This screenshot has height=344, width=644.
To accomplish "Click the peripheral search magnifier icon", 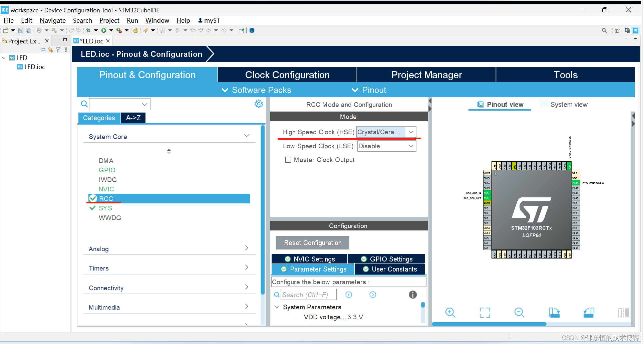I will point(84,104).
